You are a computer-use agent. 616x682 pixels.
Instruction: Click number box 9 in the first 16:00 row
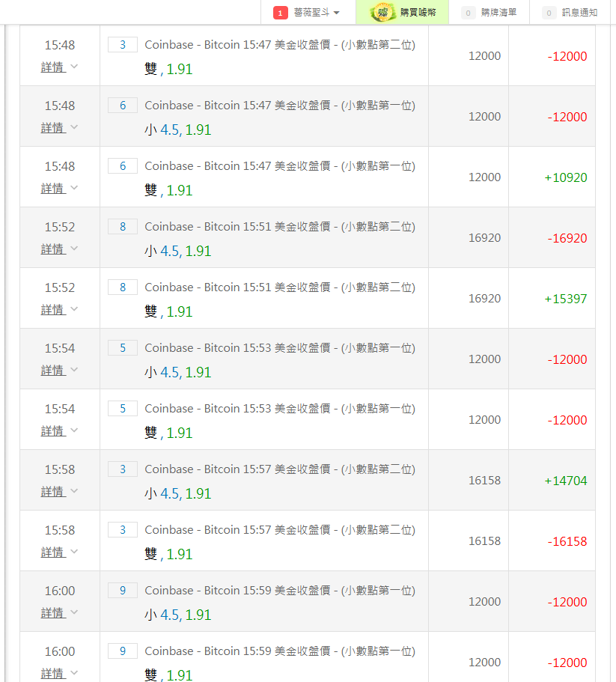tap(123, 591)
